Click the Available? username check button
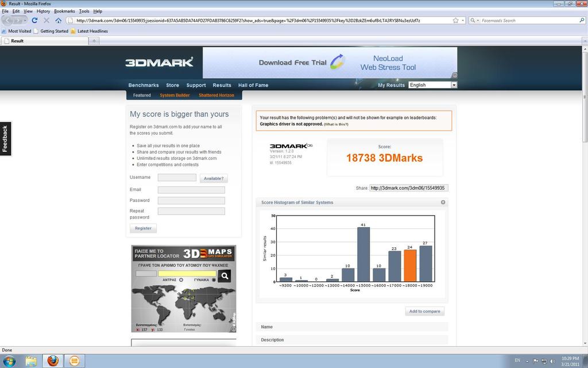588x368 pixels. 214,178
